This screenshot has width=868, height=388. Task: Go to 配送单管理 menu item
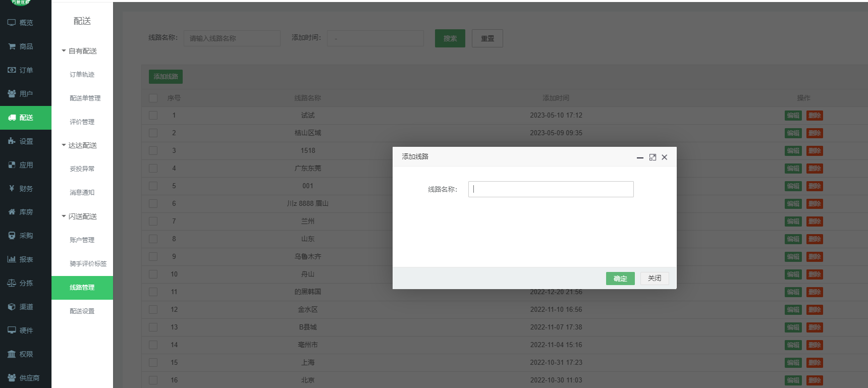tap(85, 98)
